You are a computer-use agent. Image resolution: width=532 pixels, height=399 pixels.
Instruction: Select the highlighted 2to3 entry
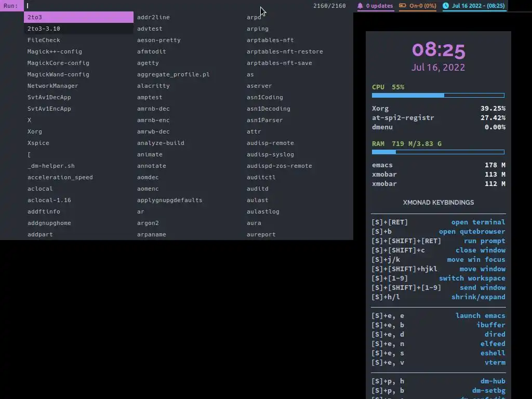tap(79, 17)
